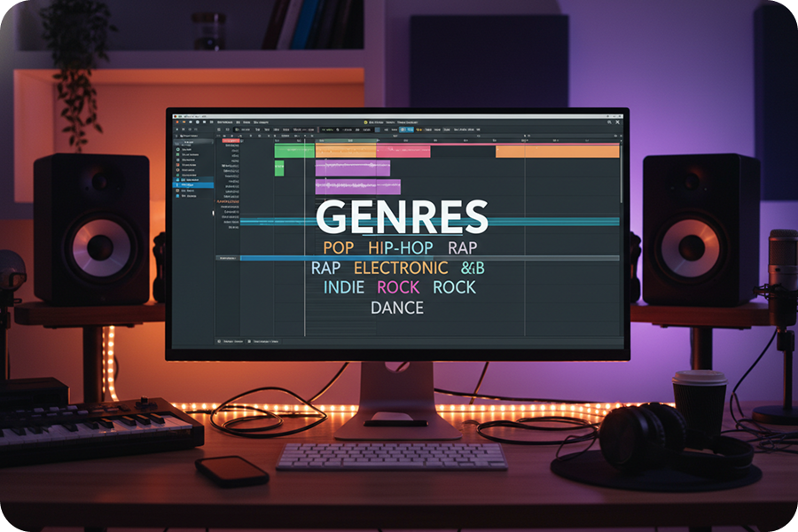This screenshot has width=798, height=532.
Task: Click the horizontal blue level strip across the arrangement
Action: coord(399,221)
